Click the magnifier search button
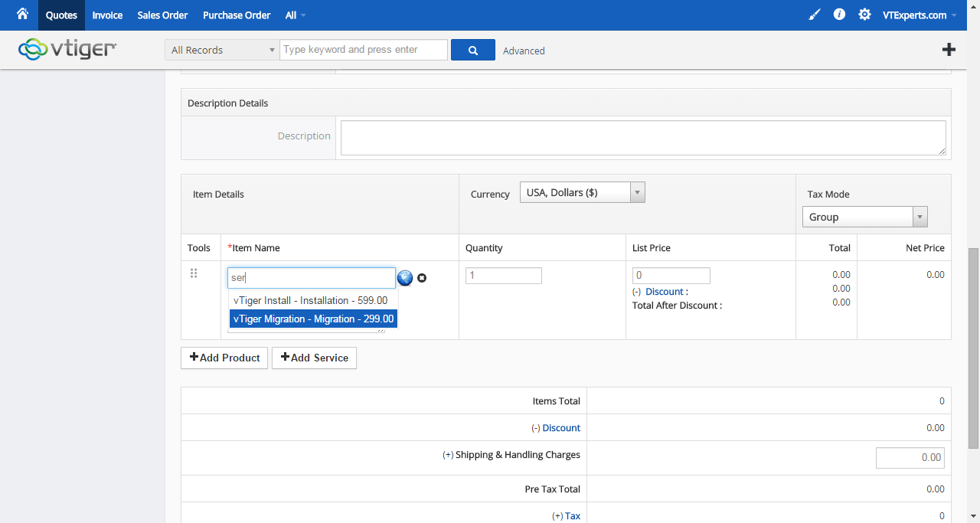Image resolution: width=980 pixels, height=523 pixels. [x=473, y=50]
